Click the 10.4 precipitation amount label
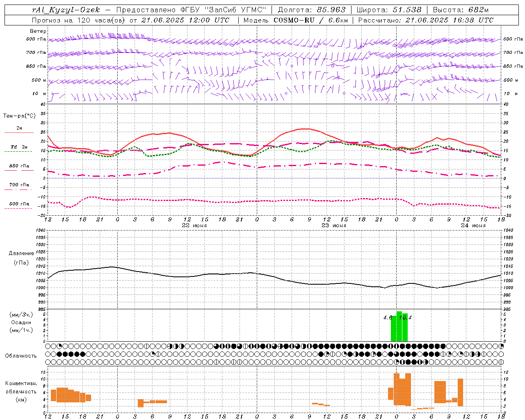This screenshot has width=525, height=420. (405, 317)
